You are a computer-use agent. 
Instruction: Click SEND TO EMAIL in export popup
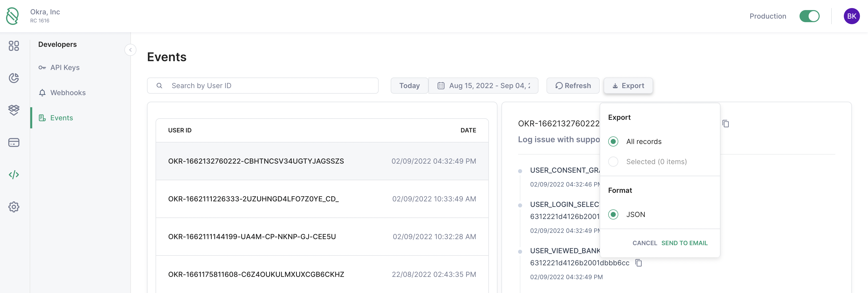(684, 243)
